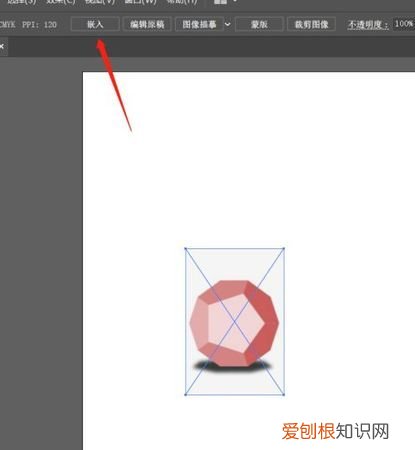The image size is (415, 450).
Task: Close the document tab with the x icon
Action: (2, 46)
